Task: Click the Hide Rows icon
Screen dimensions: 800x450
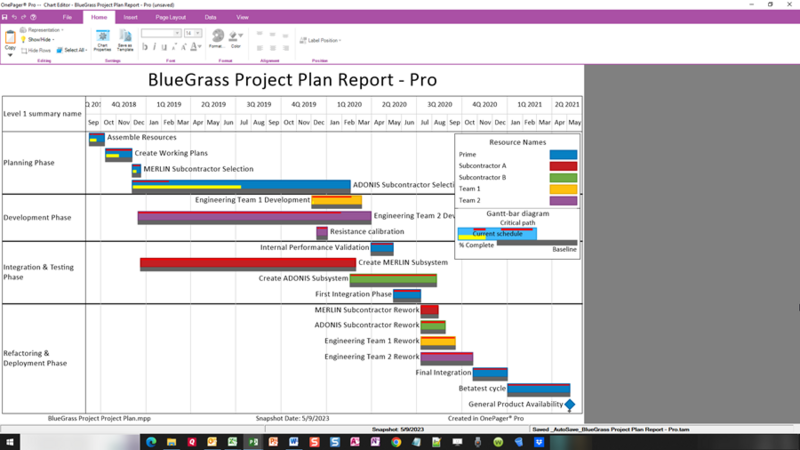Action: [x=24, y=51]
